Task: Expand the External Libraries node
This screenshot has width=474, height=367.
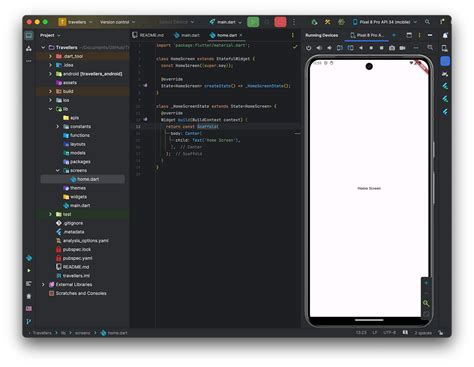Action: click(43, 284)
